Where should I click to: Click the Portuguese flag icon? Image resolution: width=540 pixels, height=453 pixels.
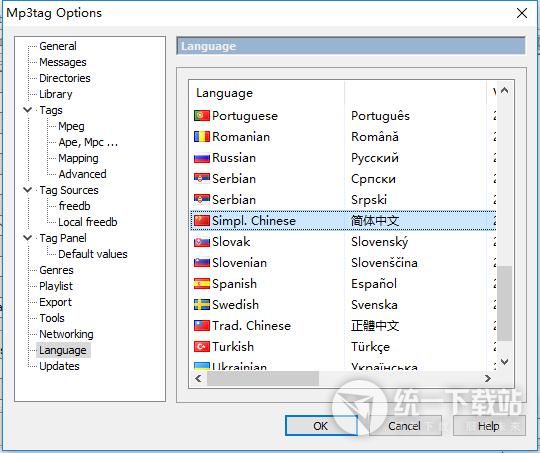(x=202, y=116)
